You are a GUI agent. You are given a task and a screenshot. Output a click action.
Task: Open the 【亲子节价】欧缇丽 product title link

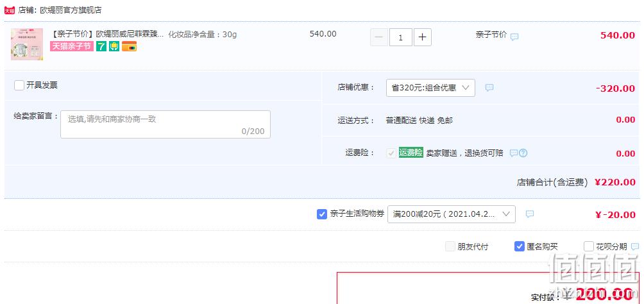click(106, 34)
